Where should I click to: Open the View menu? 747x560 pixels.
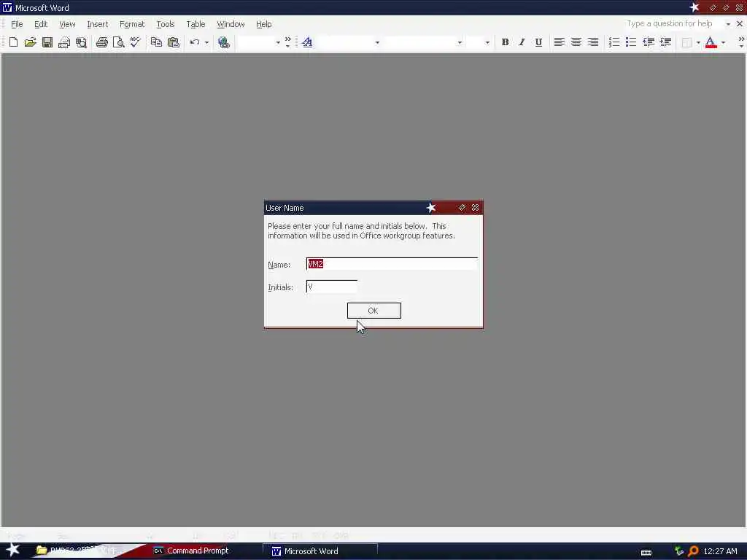67,24
